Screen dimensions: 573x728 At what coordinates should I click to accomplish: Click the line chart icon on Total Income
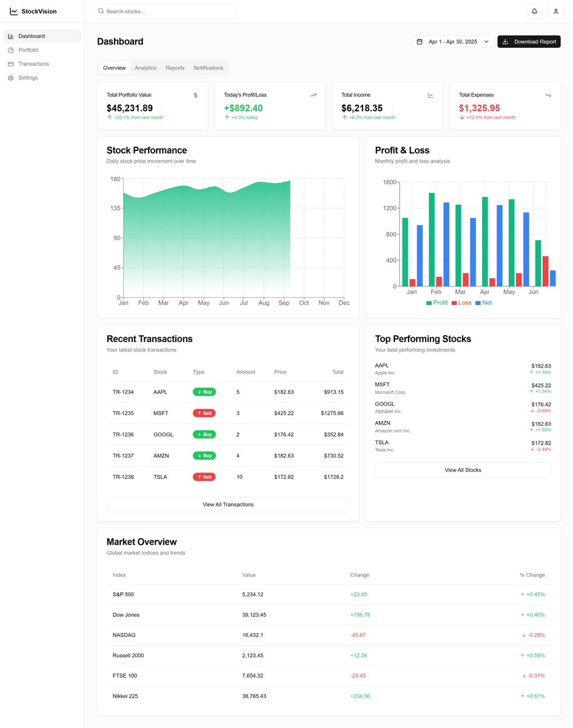coord(431,95)
